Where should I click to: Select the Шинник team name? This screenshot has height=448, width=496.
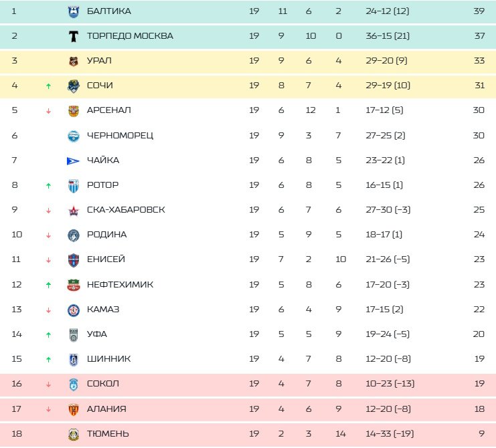108,359
